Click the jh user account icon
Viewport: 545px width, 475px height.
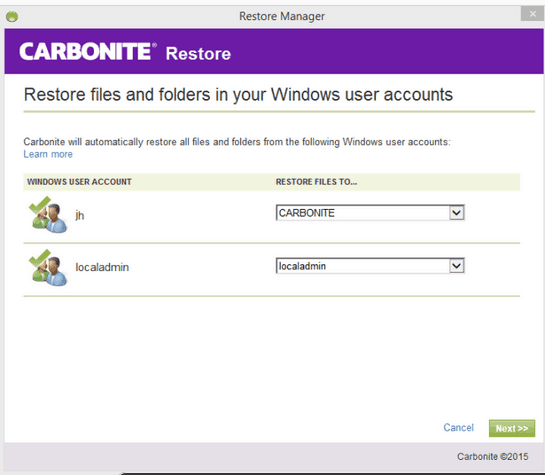[48, 215]
